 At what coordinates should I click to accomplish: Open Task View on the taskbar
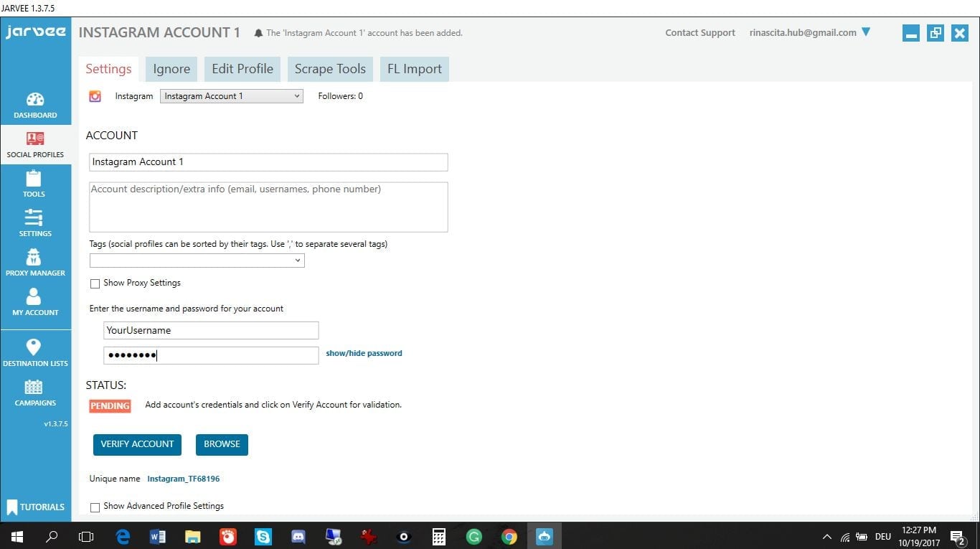point(86,536)
